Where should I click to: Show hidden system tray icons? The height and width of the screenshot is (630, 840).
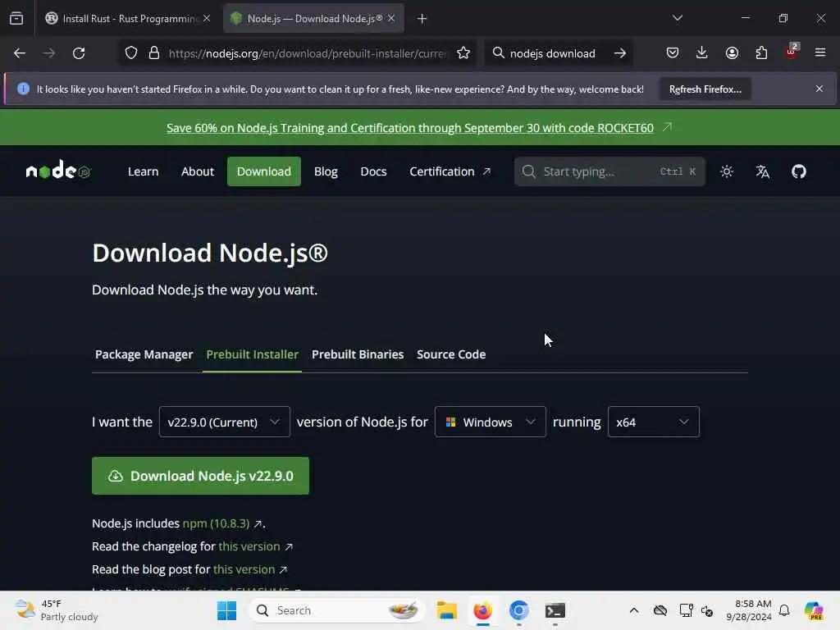click(634, 610)
